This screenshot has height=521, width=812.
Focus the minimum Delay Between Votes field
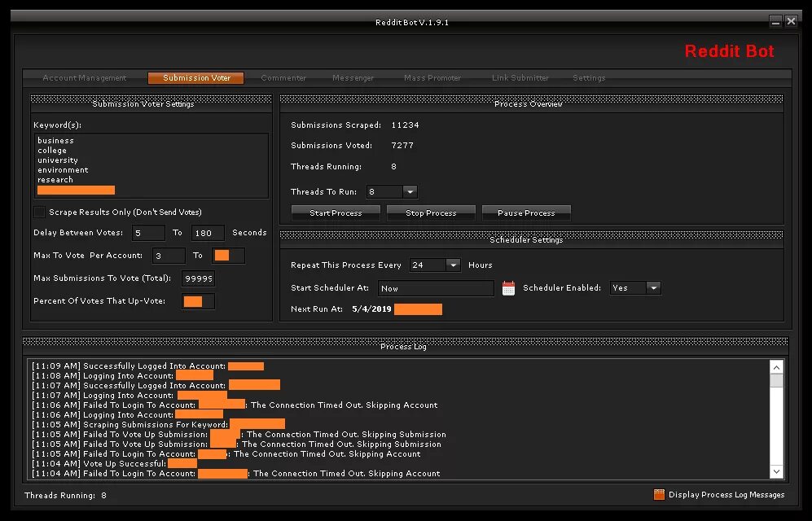[148, 233]
